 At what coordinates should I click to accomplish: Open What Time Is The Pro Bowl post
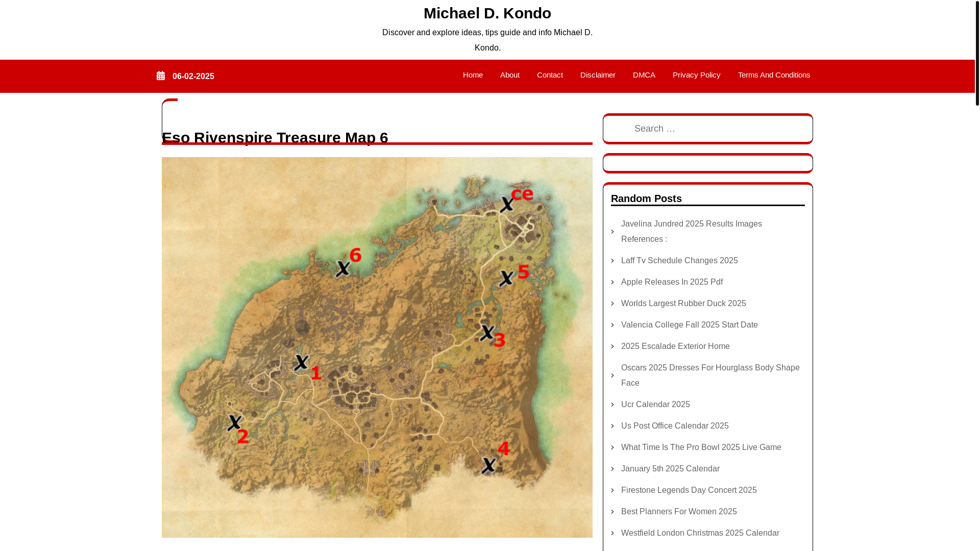click(701, 447)
